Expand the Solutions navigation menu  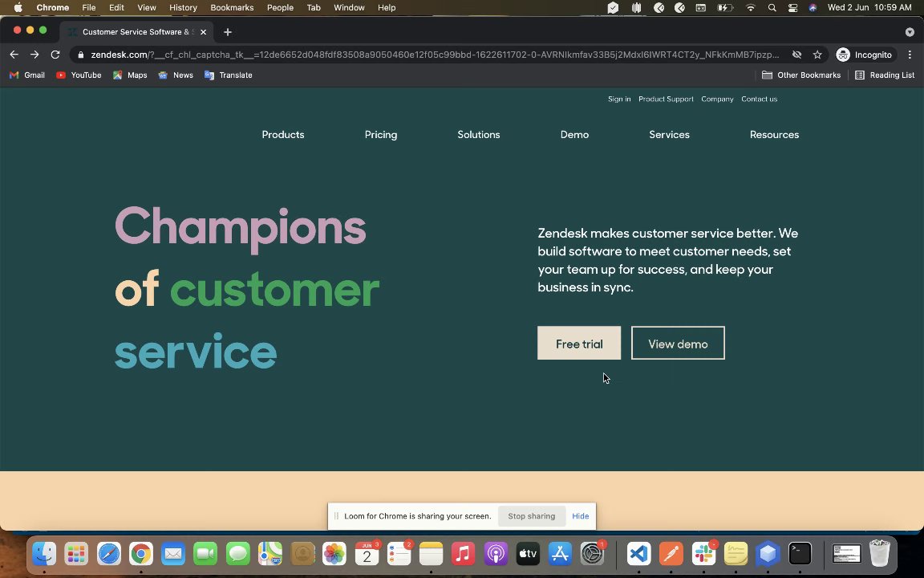click(x=479, y=135)
